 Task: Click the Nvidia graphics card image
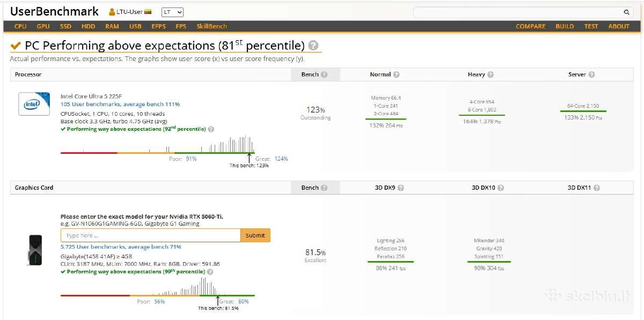[35, 249]
